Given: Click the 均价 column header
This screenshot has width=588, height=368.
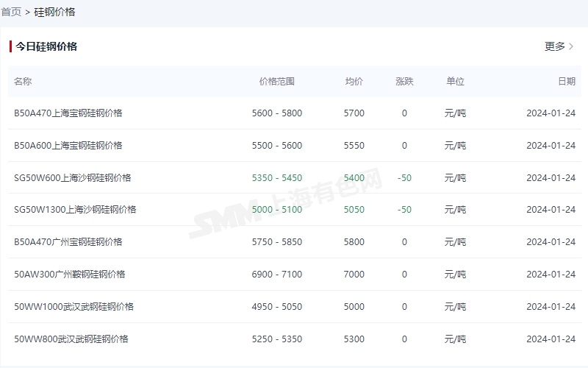Looking at the screenshot, I should [354, 82].
